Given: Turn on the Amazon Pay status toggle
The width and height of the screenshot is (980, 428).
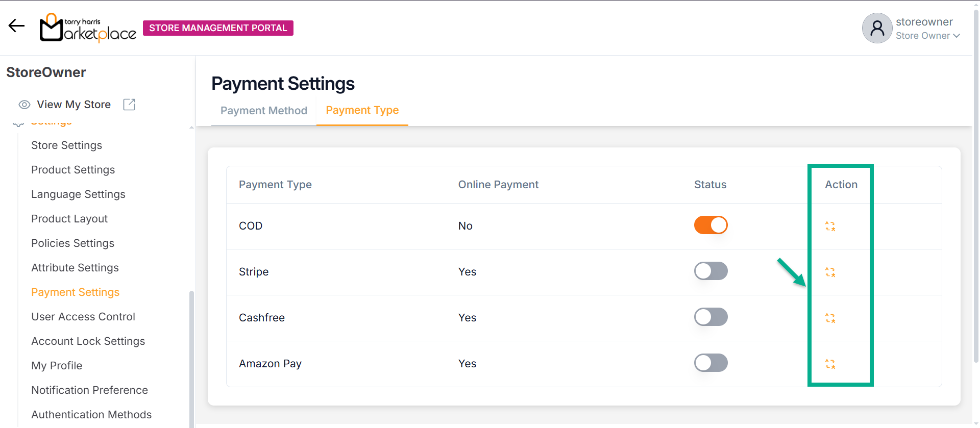Looking at the screenshot, I should coord(710,363).
